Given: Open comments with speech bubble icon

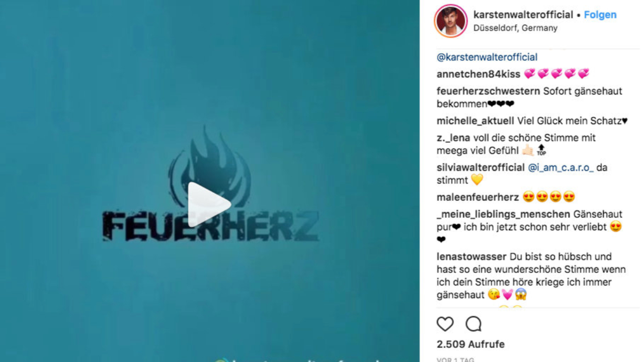Looking at the screenshot, I should click(x=473, y=324).
